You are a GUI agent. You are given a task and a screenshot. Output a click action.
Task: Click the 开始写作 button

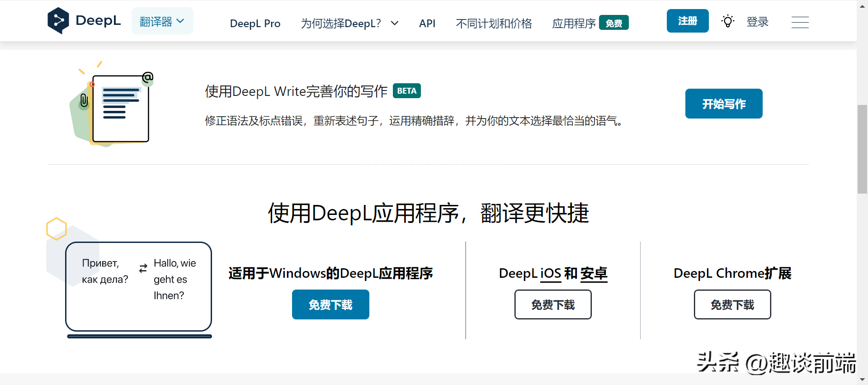(x=724, y=104)
